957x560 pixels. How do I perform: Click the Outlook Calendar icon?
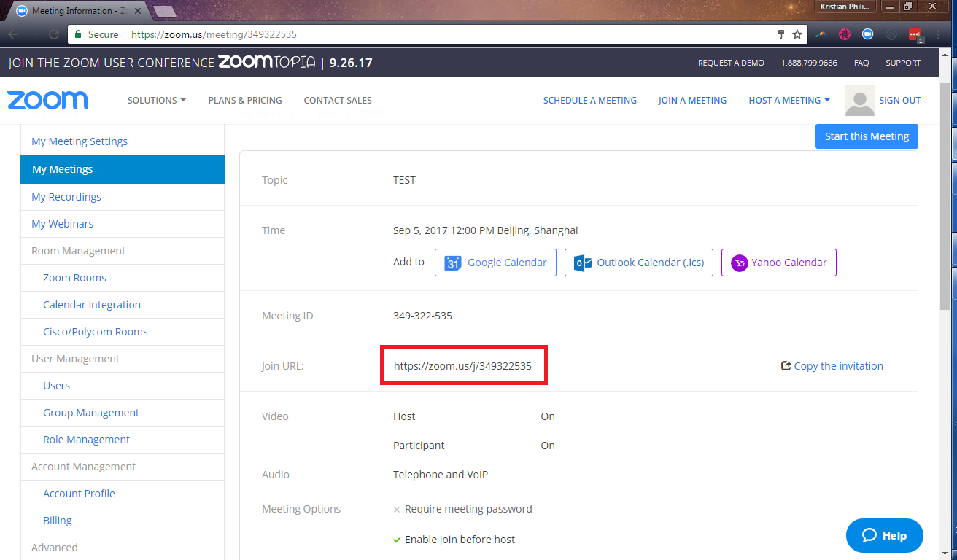(583, 263)
